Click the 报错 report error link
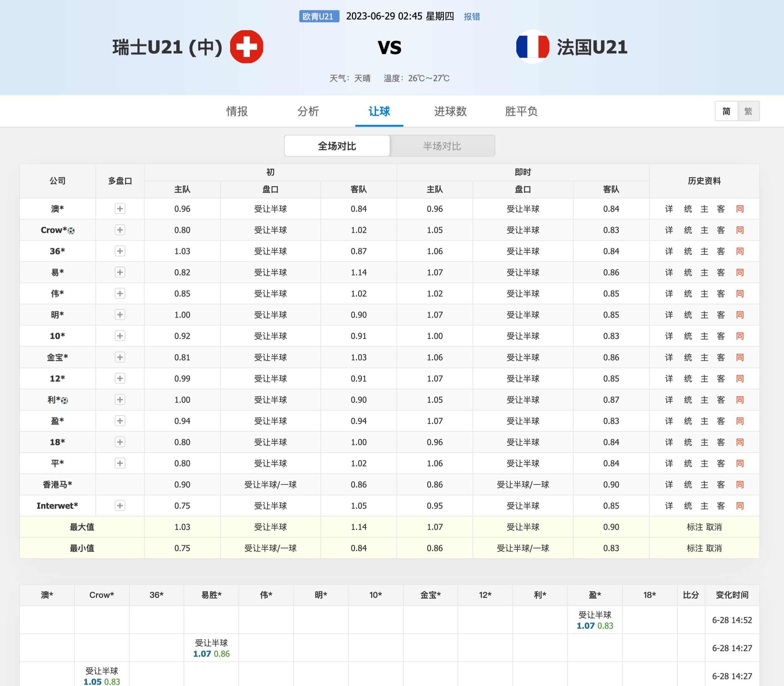 (x=472, y=17)
